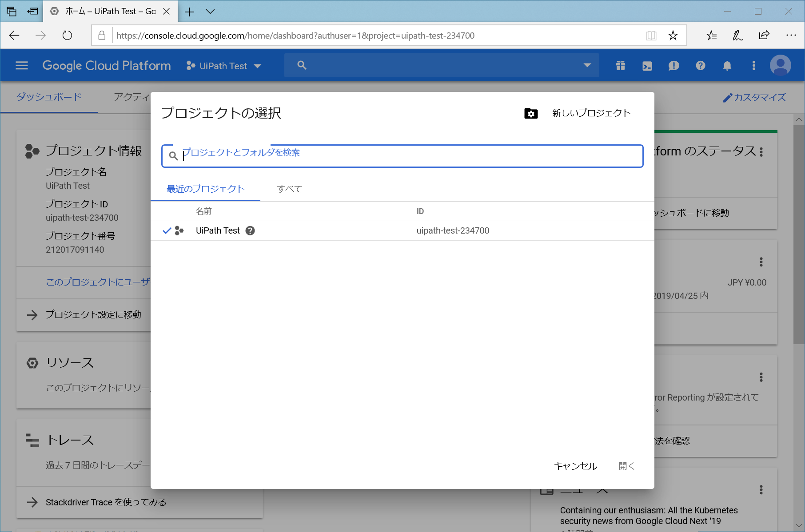Click the free trial gift icon
Viewport: 805px width, 532px height.
[x=621, y=66]
